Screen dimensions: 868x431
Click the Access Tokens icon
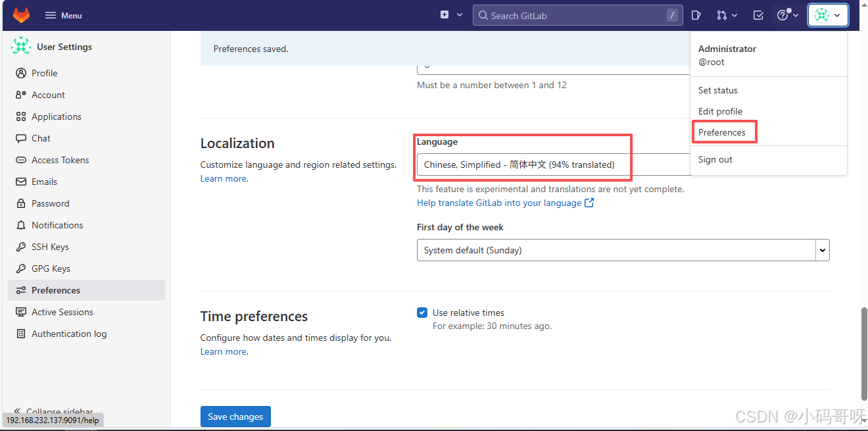[x=20, y=160]
